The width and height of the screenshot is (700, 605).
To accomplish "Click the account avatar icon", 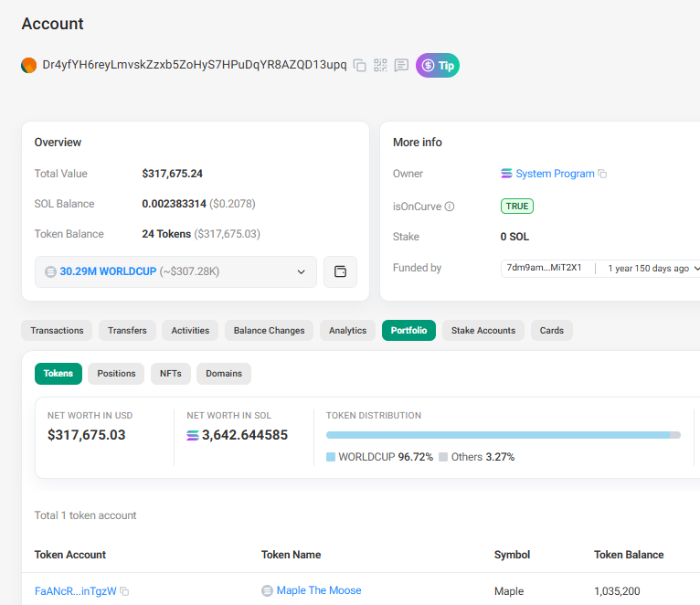I will click(28, 65).
